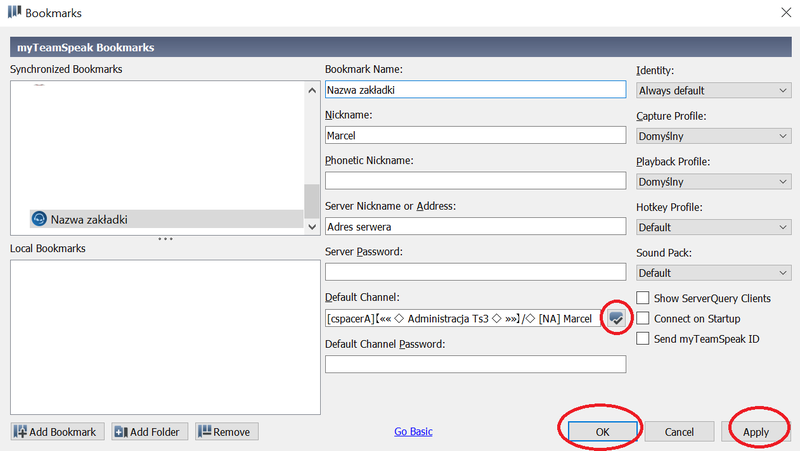Focus Server Nickname or Address field
This screenshot has width=800, height=451.
(476, 227)
